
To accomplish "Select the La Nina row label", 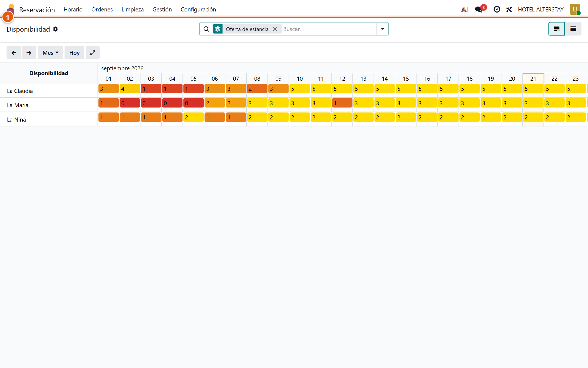I will (x=16, y=119).
